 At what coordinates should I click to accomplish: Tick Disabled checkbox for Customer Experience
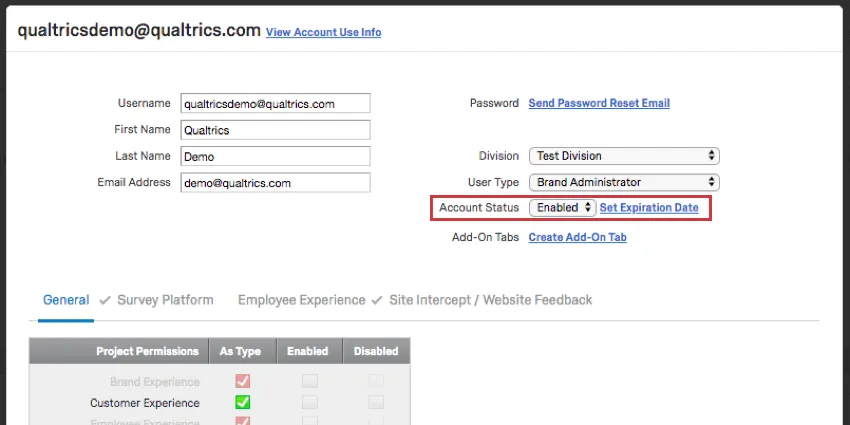pyautogui.click(x=376, y=403)
